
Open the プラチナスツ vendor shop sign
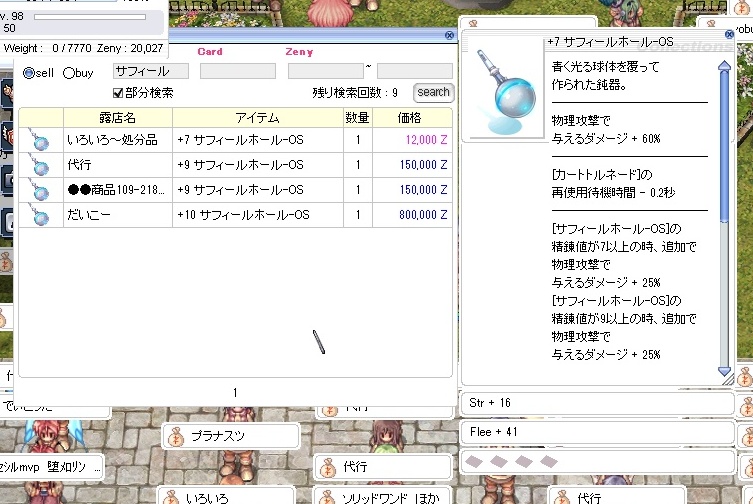[231, 436]
